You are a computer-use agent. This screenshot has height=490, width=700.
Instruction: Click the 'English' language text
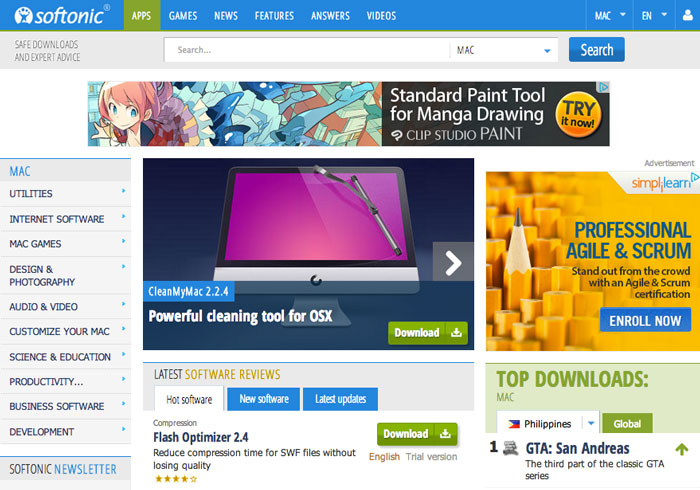tap(384, 457)
